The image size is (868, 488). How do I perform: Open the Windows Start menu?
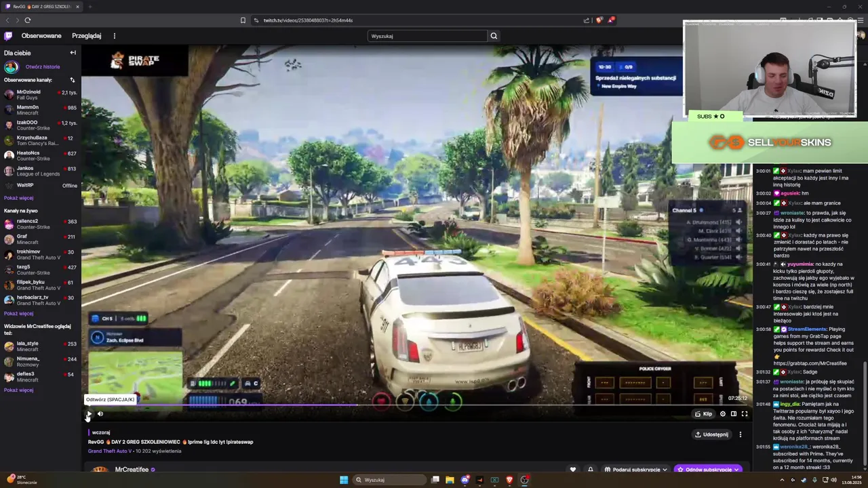(344, 480)
